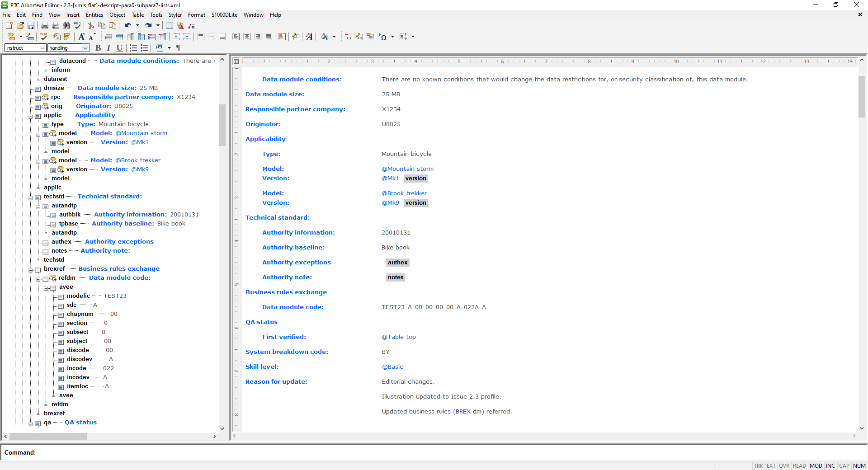Open the S1000DLite menu
This screenshot has width=868, height=470.
coord(224,15)
